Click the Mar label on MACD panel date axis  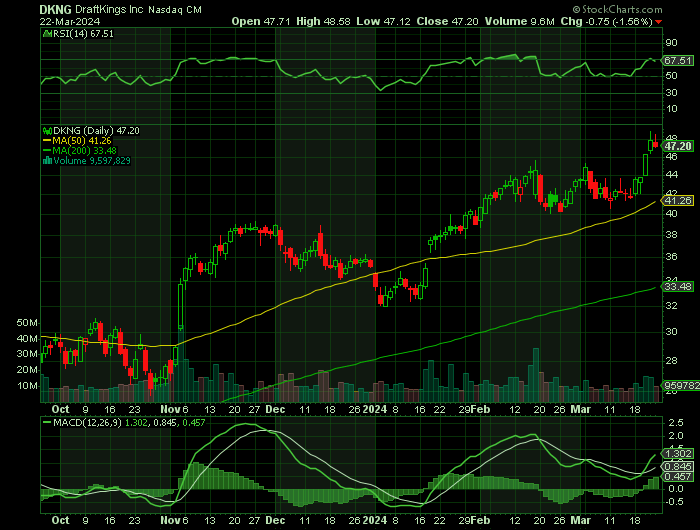[581, 520]
